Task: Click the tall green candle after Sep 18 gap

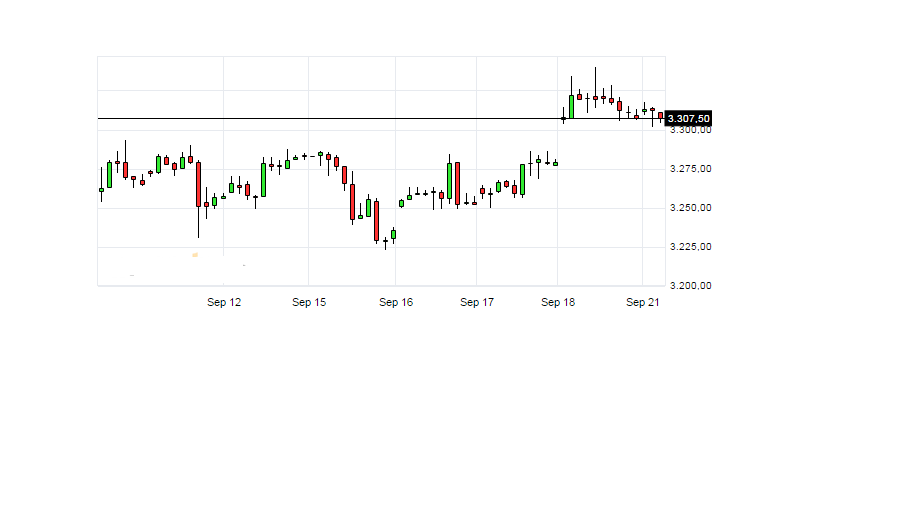Action: coord(571,107)
